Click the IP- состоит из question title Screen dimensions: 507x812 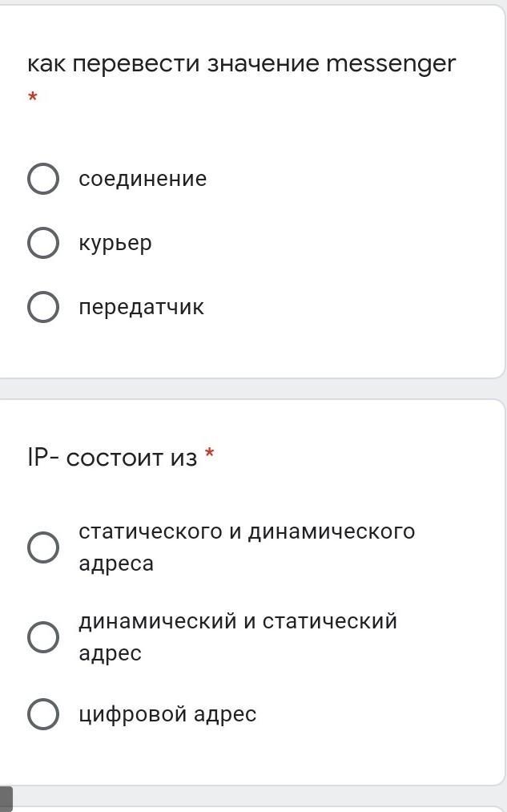112,458
